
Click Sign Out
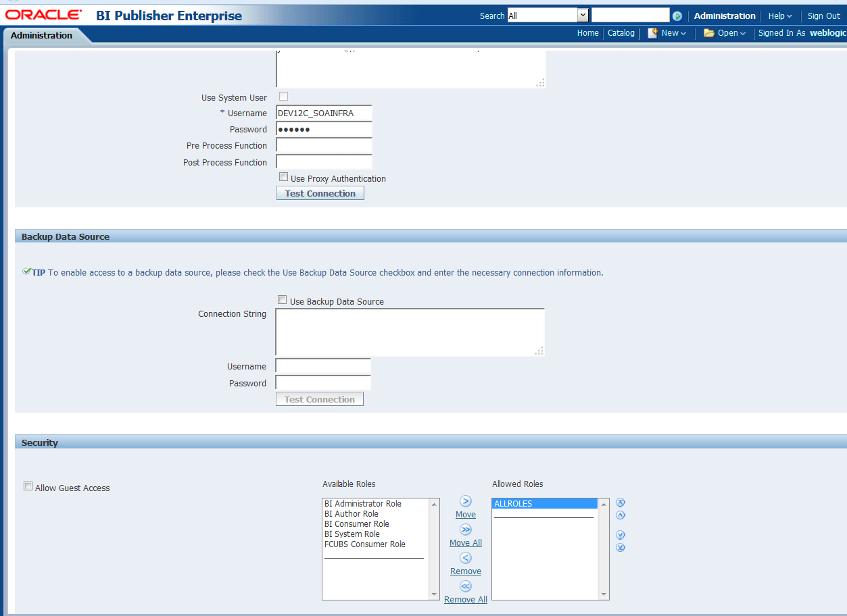pyautogui.click(x=824, y=16)
